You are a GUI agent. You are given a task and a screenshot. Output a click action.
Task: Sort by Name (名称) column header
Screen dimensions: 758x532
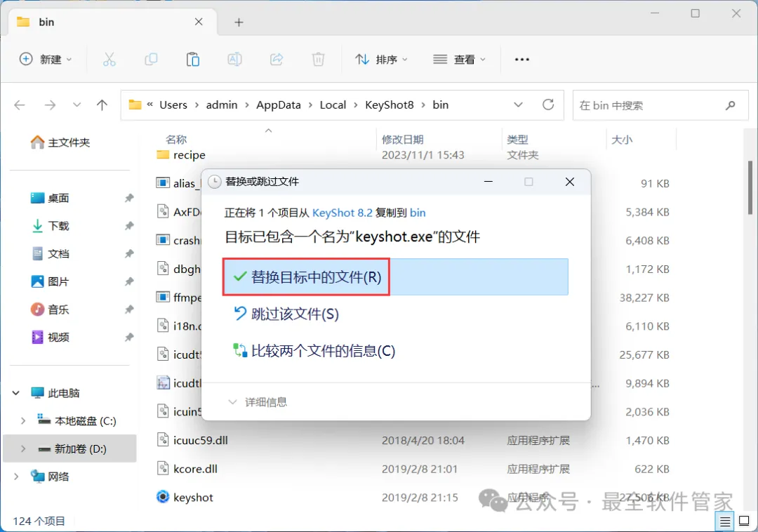point(176,140)
